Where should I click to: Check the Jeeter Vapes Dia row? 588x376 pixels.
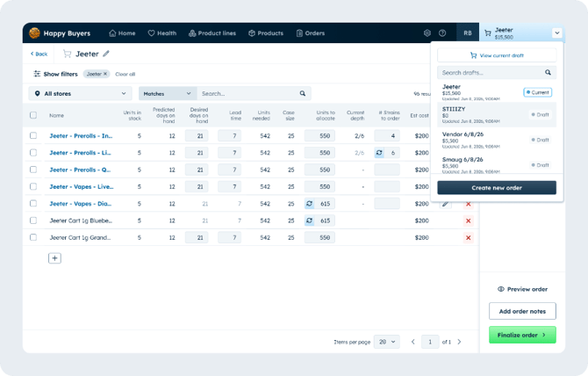pyautogui.click(x=33, y=204)
